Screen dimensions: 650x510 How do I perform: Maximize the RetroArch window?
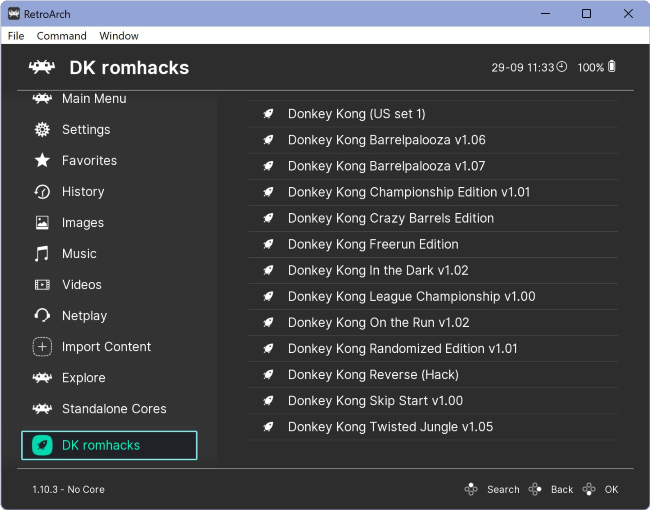click(586, 14)
